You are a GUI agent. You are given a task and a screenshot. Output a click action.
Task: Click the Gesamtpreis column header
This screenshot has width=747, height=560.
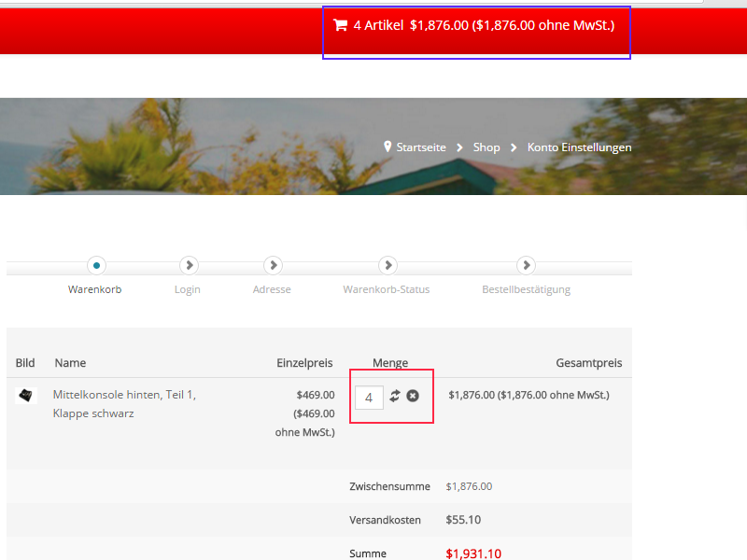589,363
